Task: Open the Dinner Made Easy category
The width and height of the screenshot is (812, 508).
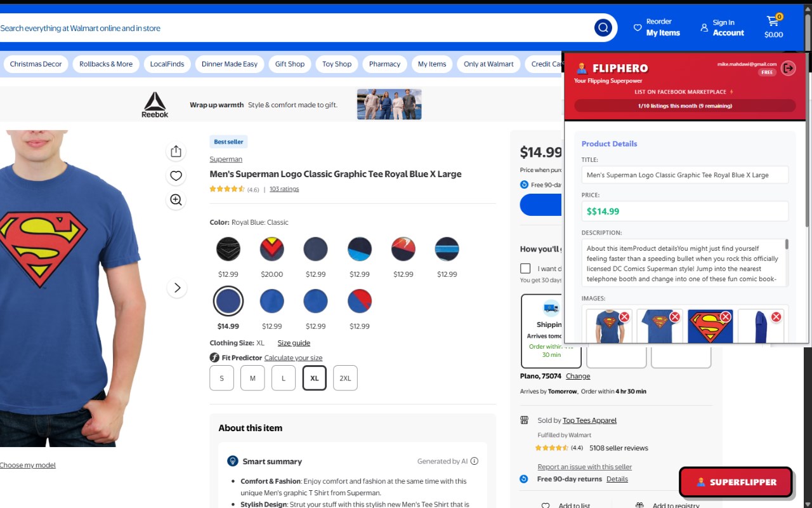Action: pos(230,64)
